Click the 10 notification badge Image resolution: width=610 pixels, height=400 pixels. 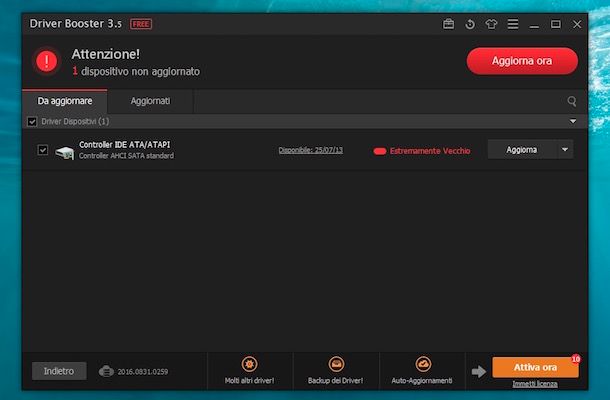[576, 359]
